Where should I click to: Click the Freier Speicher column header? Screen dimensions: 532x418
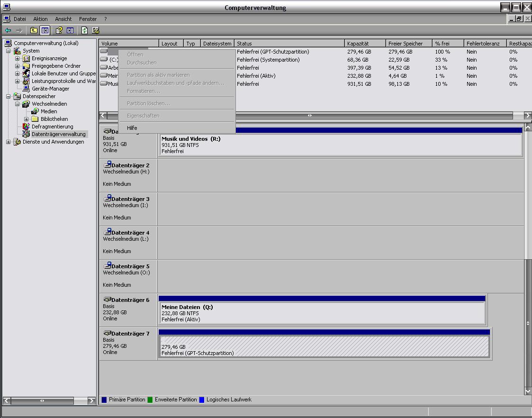(x=408, y=44)
